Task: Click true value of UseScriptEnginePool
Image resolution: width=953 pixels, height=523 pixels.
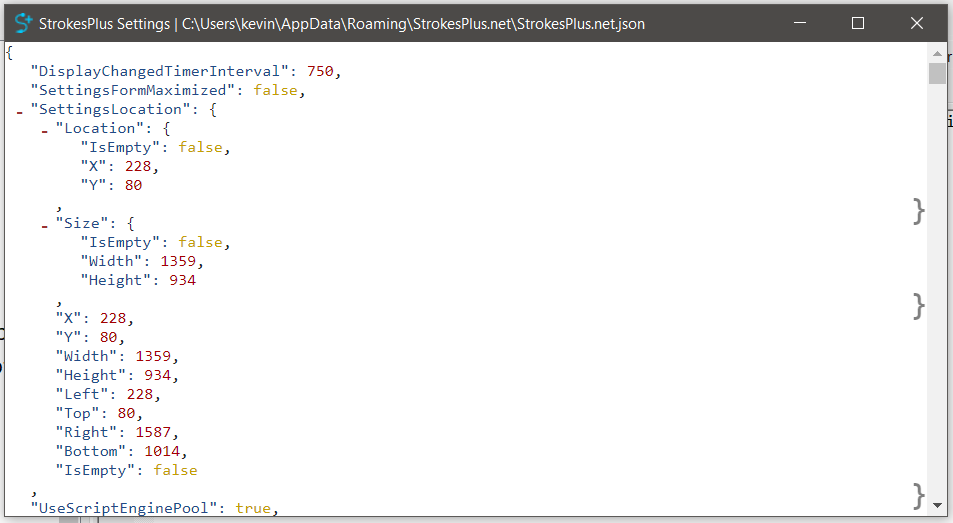Action: [253, 508]
